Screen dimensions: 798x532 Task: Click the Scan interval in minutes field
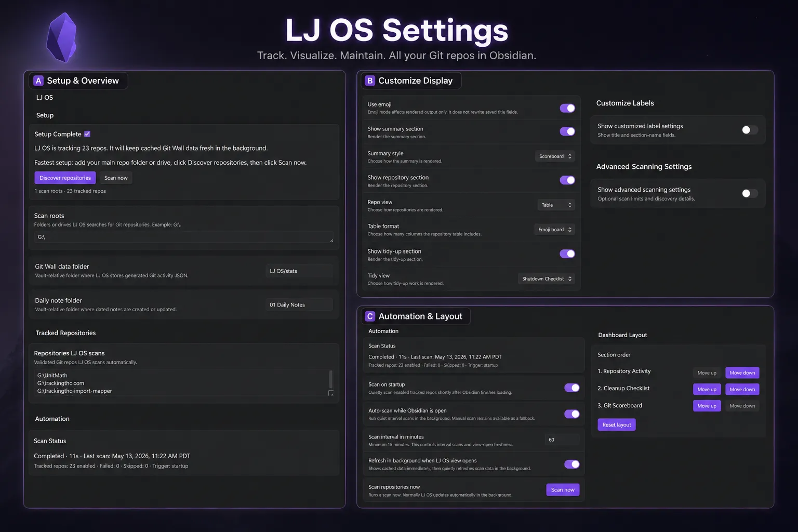click(562, 440)
